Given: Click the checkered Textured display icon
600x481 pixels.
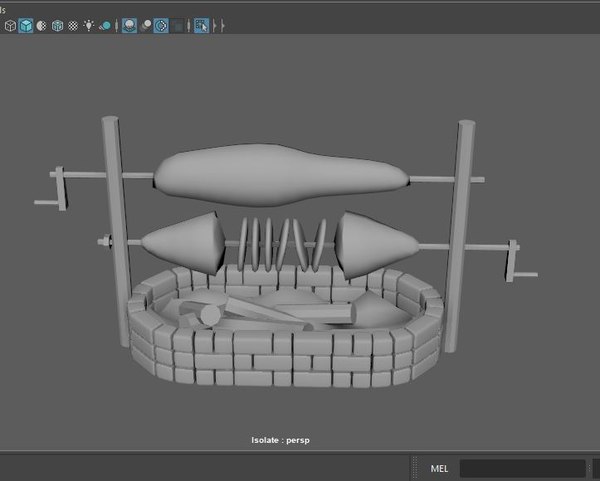Looking at the screenshot, I should click(x=73, y=25).
